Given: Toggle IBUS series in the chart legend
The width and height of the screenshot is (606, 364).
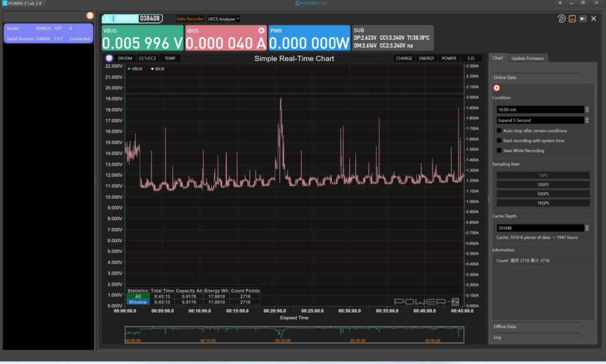Looking at the screenshot, I should [x=157, y=69].
